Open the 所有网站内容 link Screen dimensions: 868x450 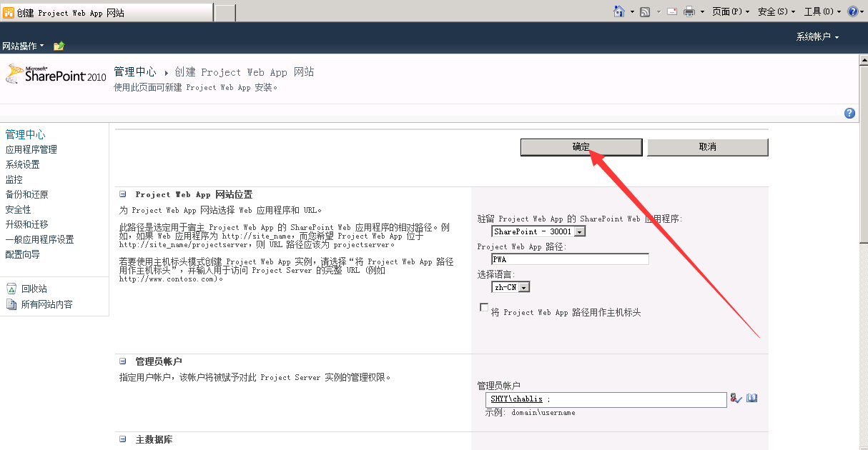tap(46, 304)
